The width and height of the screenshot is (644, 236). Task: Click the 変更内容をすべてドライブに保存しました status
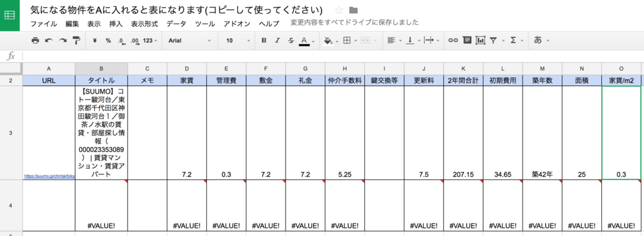click(355, 23)
